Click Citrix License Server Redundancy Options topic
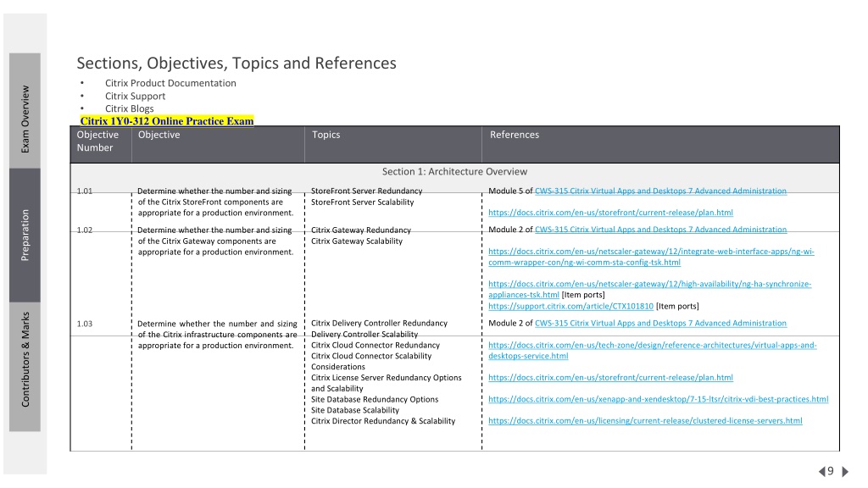 387,377
